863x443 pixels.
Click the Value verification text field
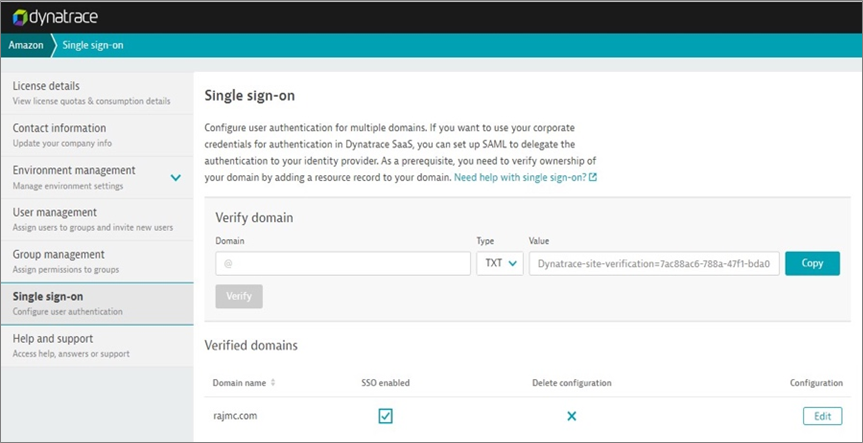(654, 264)
